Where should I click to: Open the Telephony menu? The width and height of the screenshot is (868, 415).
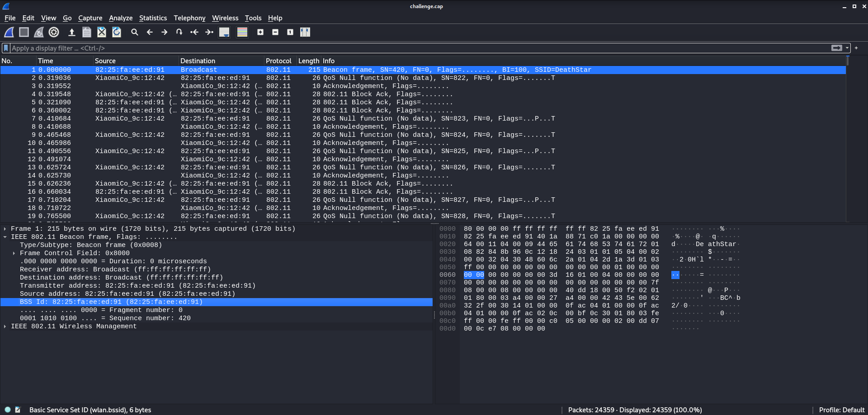point(189,18)
